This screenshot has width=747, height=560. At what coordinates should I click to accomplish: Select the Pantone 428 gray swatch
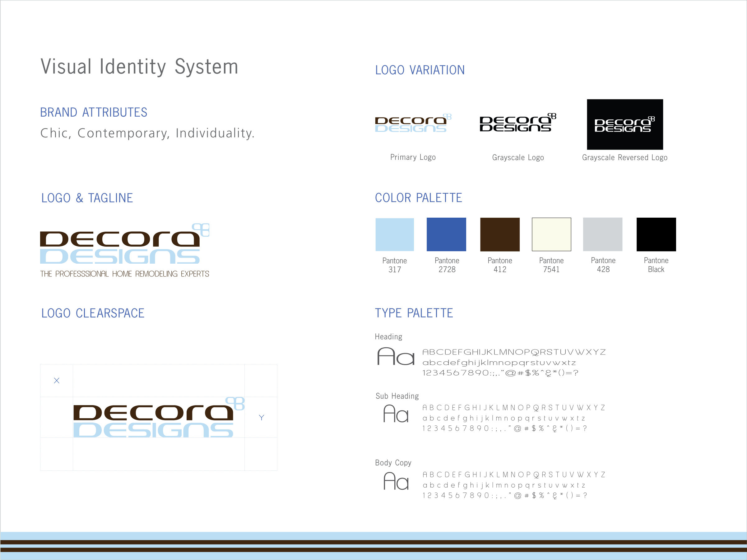coord(602,234)
